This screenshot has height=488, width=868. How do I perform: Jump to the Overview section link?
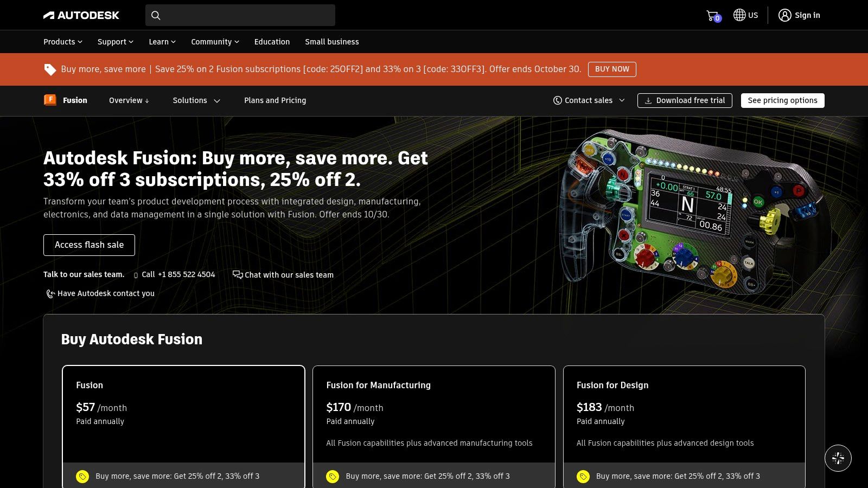(129, 100)
